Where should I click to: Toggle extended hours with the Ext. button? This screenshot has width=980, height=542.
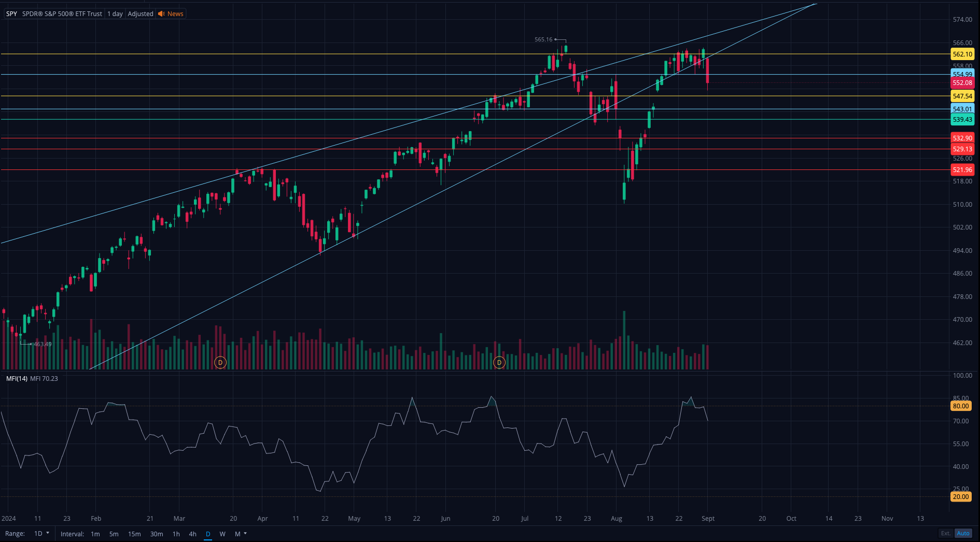(946, 533)
